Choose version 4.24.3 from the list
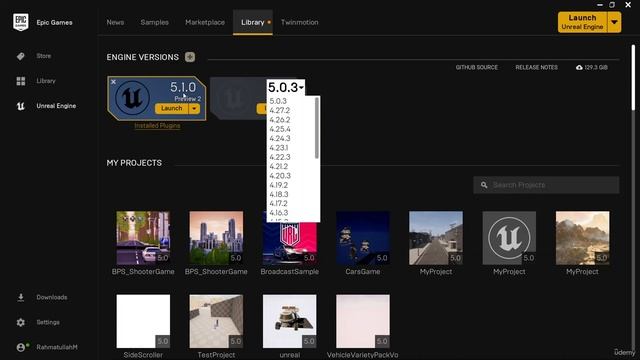Image resolution: width=640 pixels, height=360 pixels. pos(280,138)
